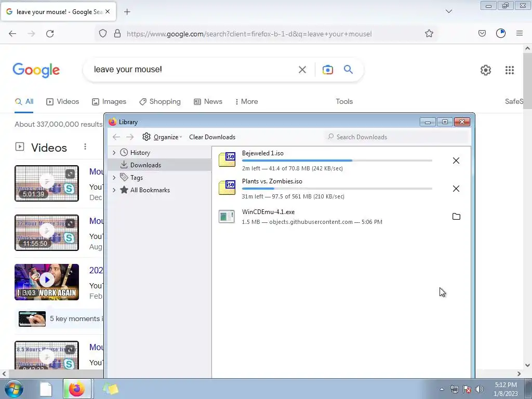Open the tracking protection shield icon
Image resolution: width=532 pixels, height=399 pixels.
pos(103,34)
